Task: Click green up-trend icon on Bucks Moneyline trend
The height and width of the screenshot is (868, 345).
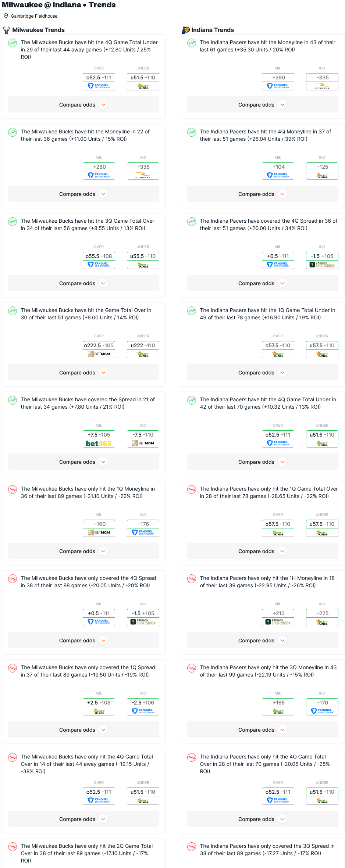Action: tap(13, 132)
